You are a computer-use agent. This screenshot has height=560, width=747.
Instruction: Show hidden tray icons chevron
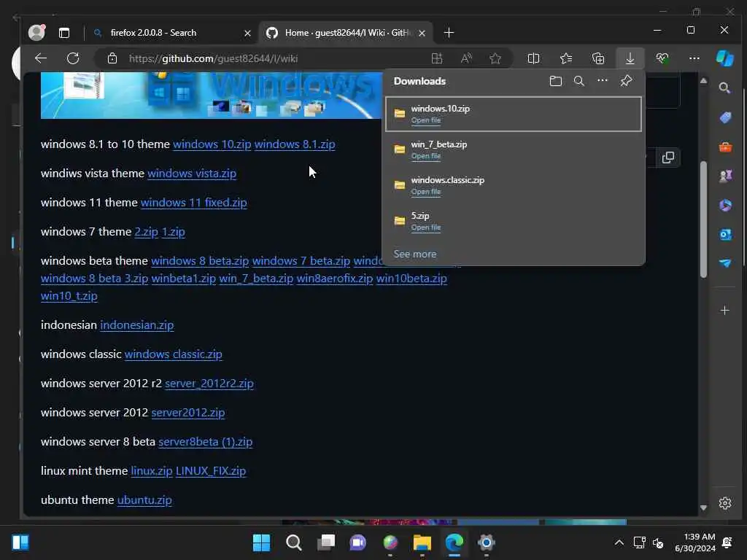tap(619, 542)
